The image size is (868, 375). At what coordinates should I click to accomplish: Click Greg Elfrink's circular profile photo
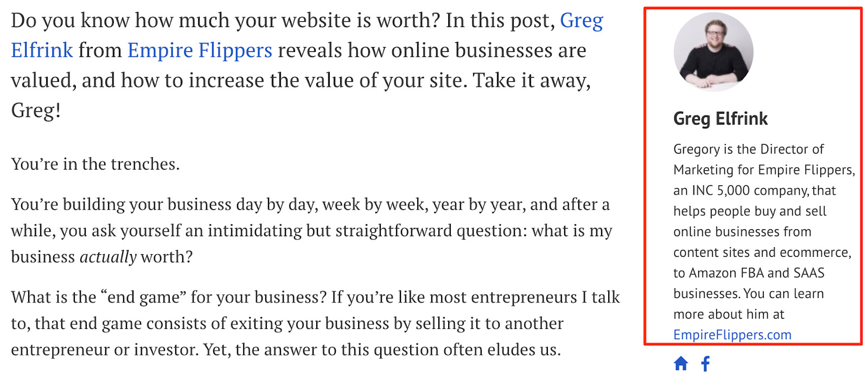pyautogui.click(x=713, y=52)
